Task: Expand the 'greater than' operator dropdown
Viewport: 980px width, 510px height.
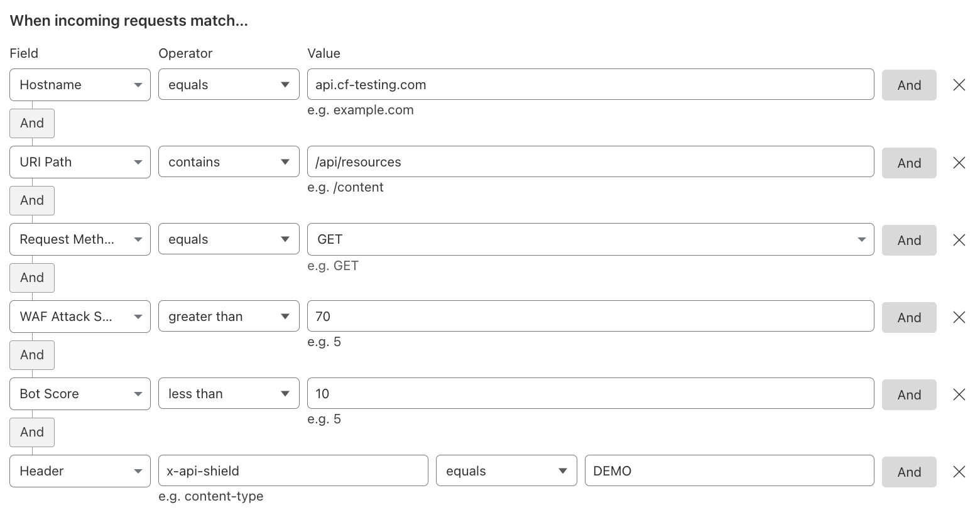Action: coord(229,317)
